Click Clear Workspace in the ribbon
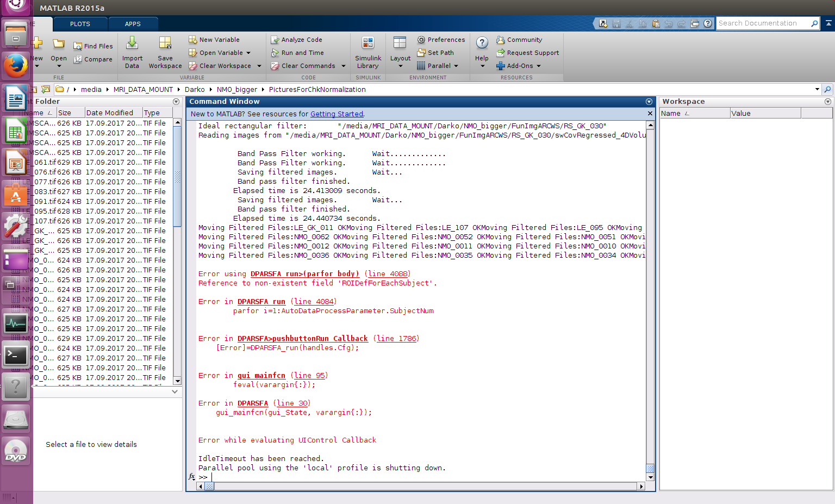Screen dimensions: 835x504 (220, 66)
